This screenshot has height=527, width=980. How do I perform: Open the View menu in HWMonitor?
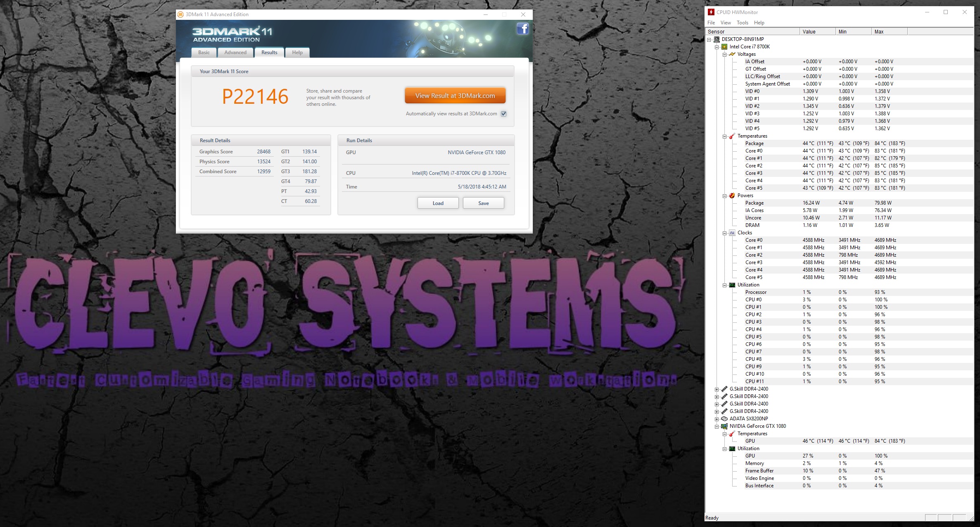point(726,23)
